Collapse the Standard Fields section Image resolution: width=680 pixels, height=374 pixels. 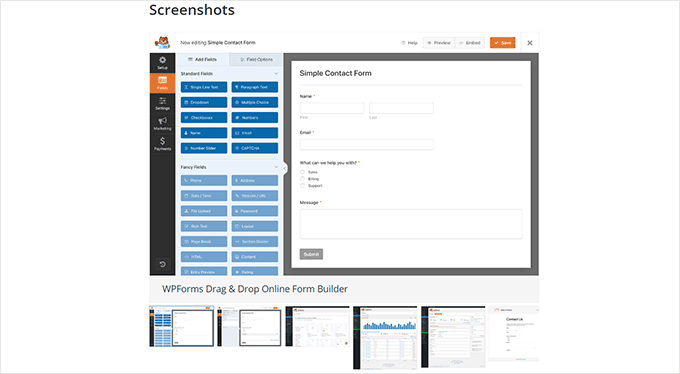coord(276,74)
